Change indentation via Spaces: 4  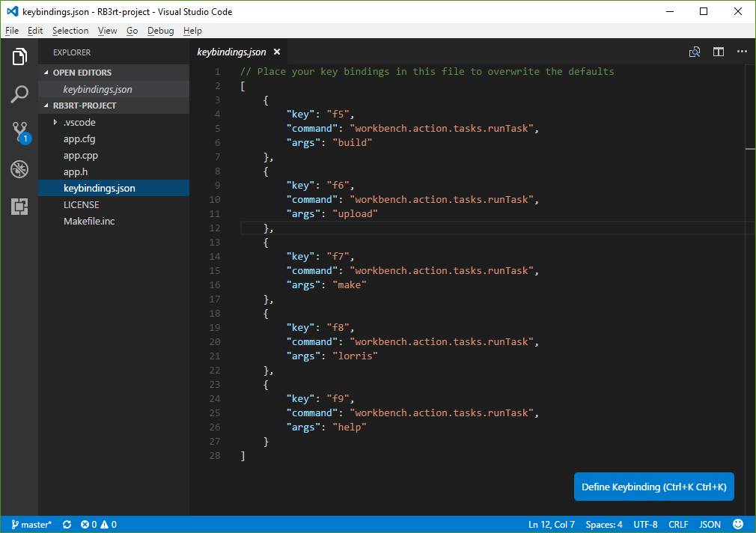[604, 524]
